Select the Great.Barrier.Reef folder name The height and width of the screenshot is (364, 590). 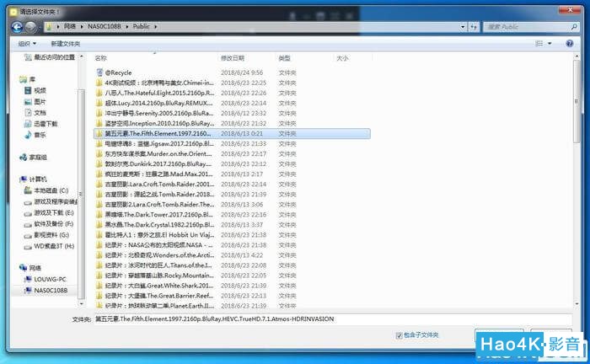click(159, 296)
